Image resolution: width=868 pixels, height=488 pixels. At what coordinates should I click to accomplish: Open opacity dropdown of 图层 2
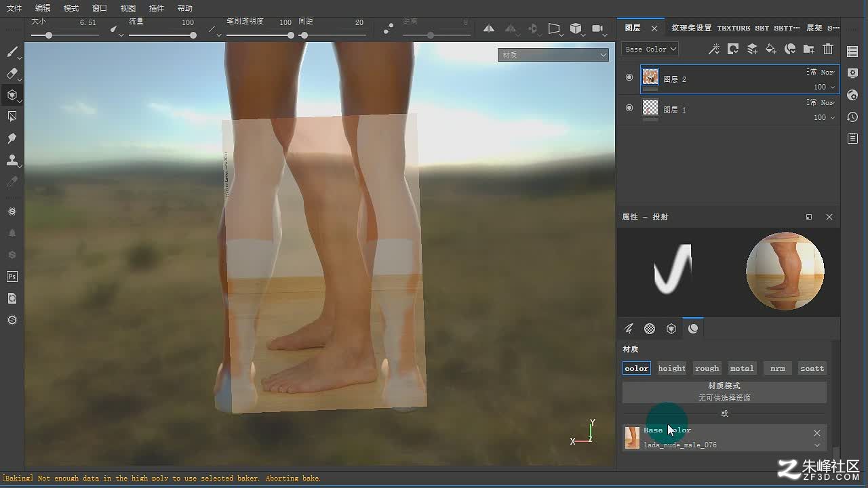pyautogui.click(x=824, y=87)
